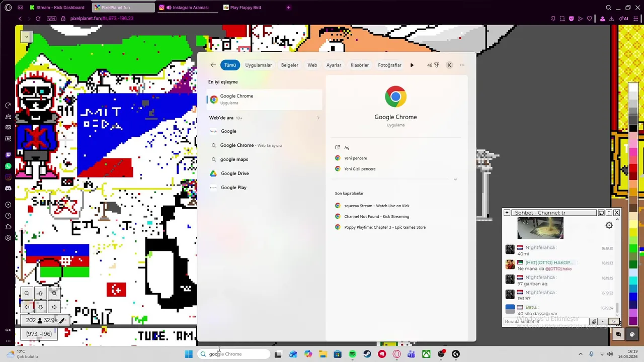Collapse PixelPlanet menu chevron button
The height and width of the screenshot is (362, 644).
click(26, 36)
